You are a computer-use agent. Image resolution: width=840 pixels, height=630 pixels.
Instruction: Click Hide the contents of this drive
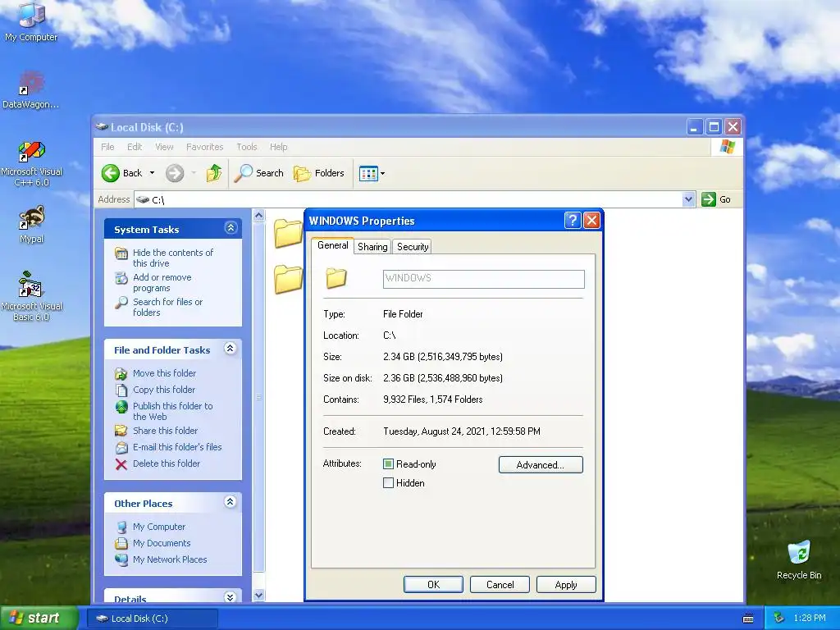point(173,258)
